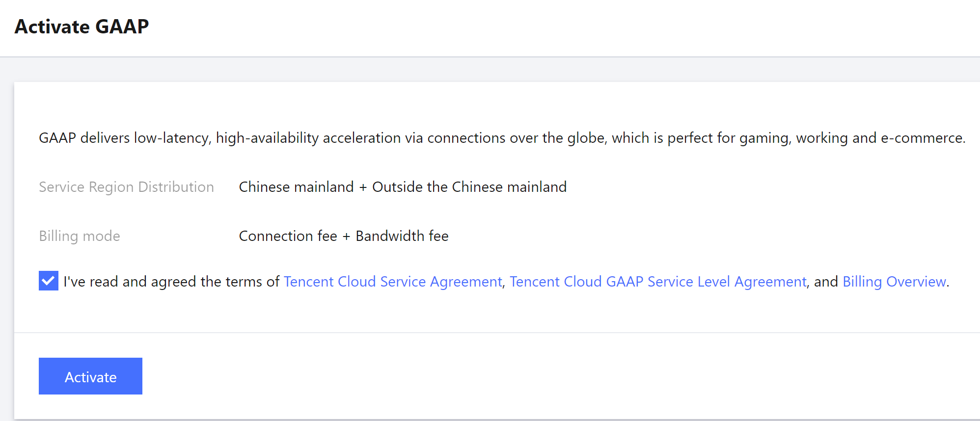The width and height of the screenshot is (980, 421).
Task: Select the "Bandwidth fee" text
Action: click(x=402, y=236)
